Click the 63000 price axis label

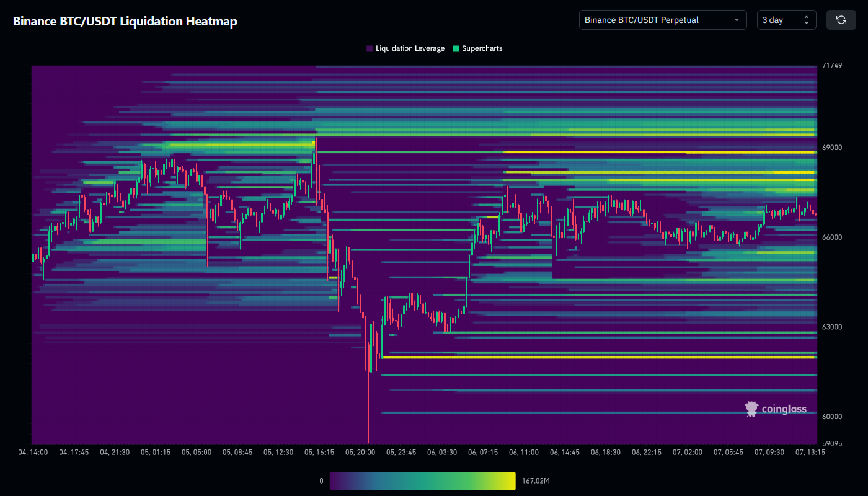[831, 327]
